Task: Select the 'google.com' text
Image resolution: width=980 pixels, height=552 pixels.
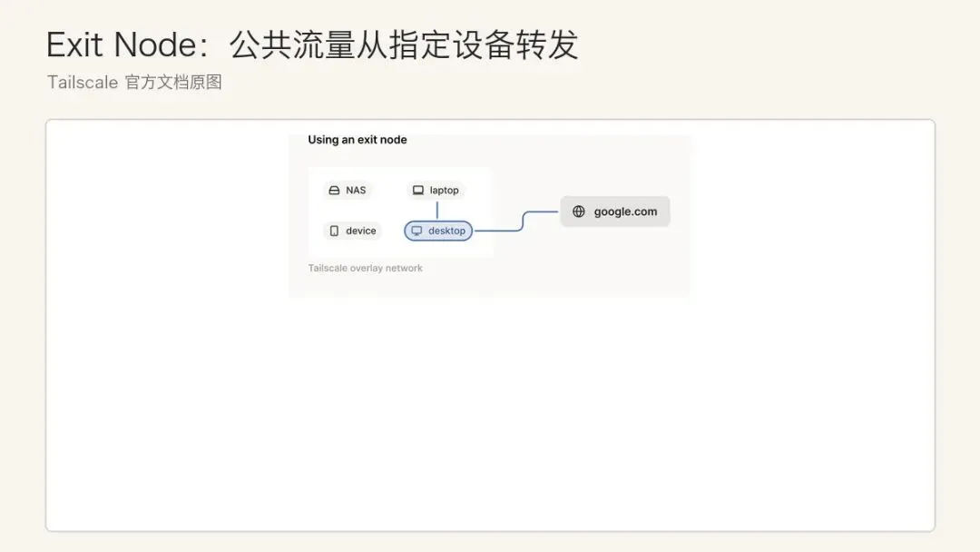Action: click(625, 212)
